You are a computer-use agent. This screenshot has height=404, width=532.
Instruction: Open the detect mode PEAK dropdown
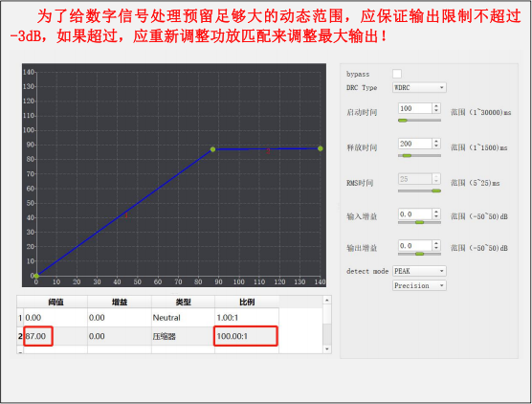click(419, 271)
